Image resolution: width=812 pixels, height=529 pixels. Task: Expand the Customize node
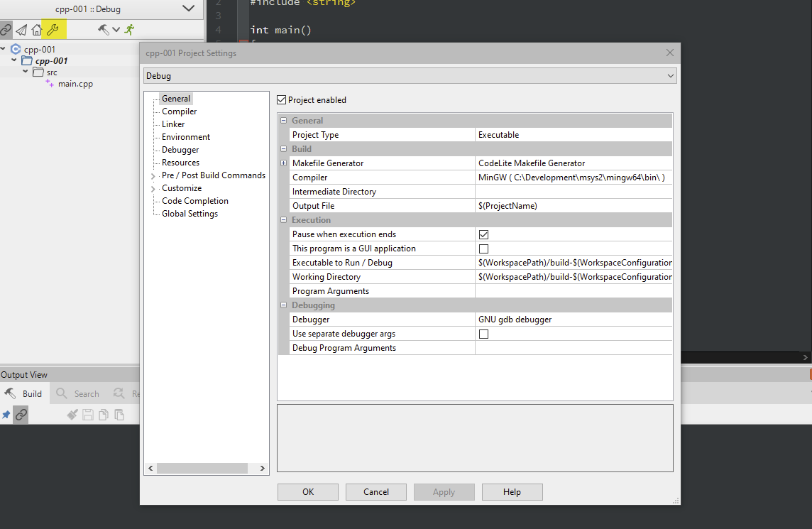(x=153, y=189)
